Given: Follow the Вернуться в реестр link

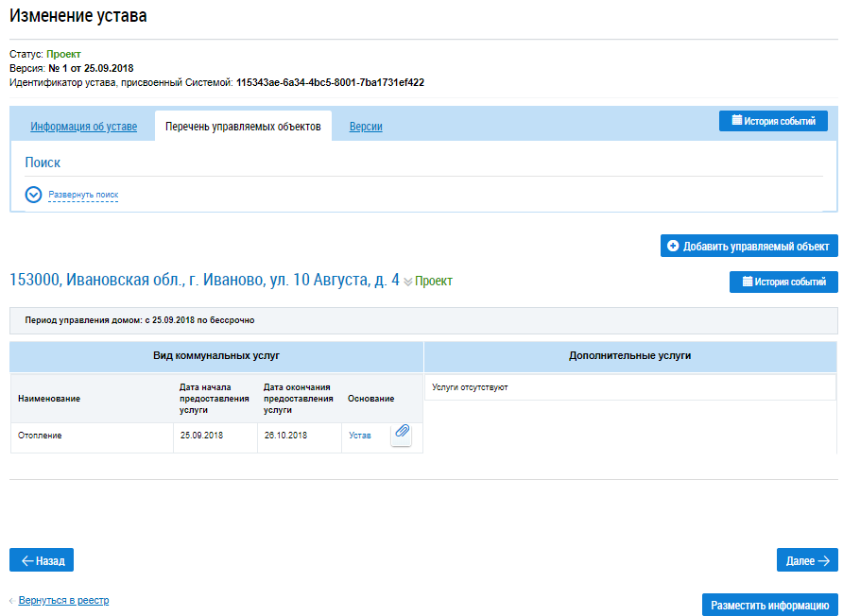Looking at the screenshot, I should [x=63, y=600].
